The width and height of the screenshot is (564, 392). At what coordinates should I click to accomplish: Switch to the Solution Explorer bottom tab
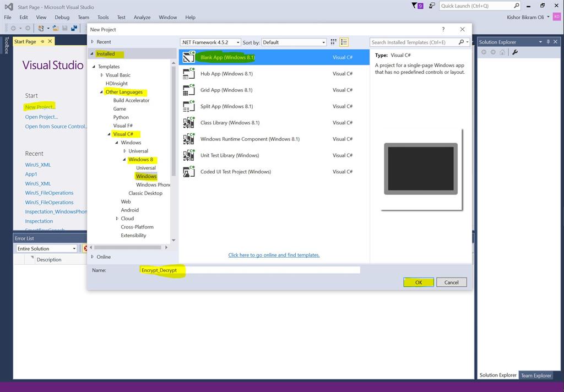[x=498, y=375]
